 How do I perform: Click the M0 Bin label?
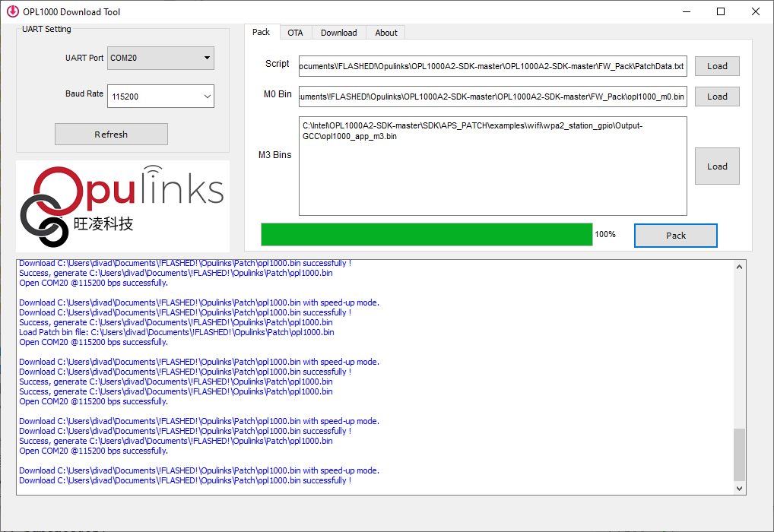coord(278,94)
